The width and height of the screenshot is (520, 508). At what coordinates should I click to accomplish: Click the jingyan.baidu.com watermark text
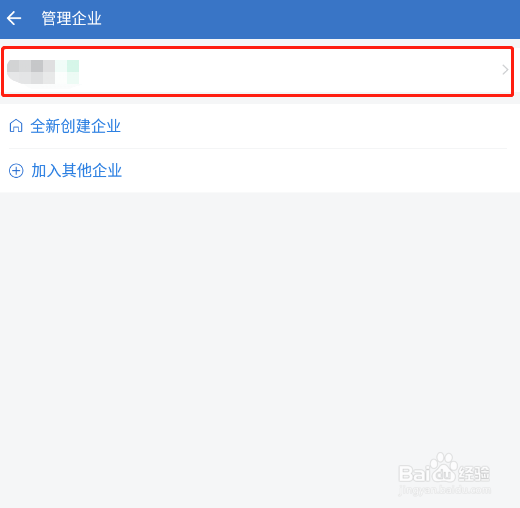point(445,490)
